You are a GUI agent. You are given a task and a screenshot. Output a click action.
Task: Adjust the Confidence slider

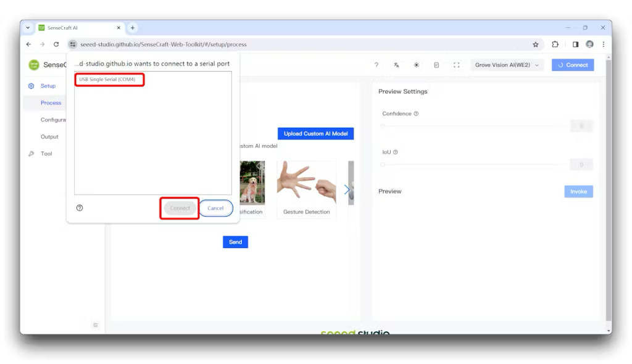(x=383, y=126)
